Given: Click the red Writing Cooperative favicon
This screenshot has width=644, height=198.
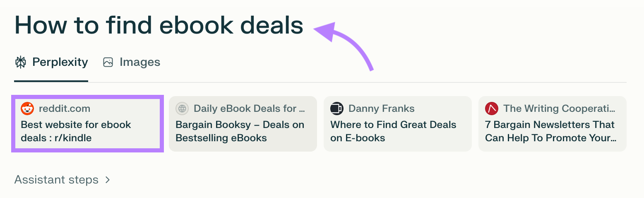Looking at the screenshot, I should coord(492,109).
